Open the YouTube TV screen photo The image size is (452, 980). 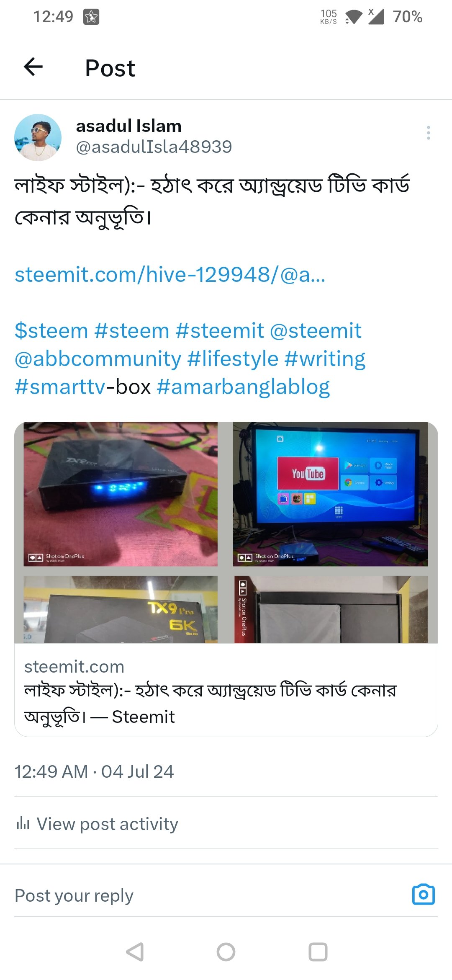point(331,494)
